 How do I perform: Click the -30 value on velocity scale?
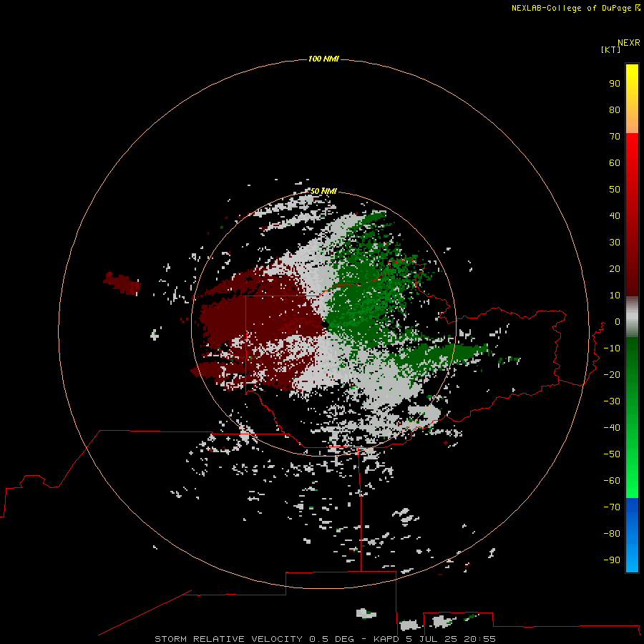(612, 401)
